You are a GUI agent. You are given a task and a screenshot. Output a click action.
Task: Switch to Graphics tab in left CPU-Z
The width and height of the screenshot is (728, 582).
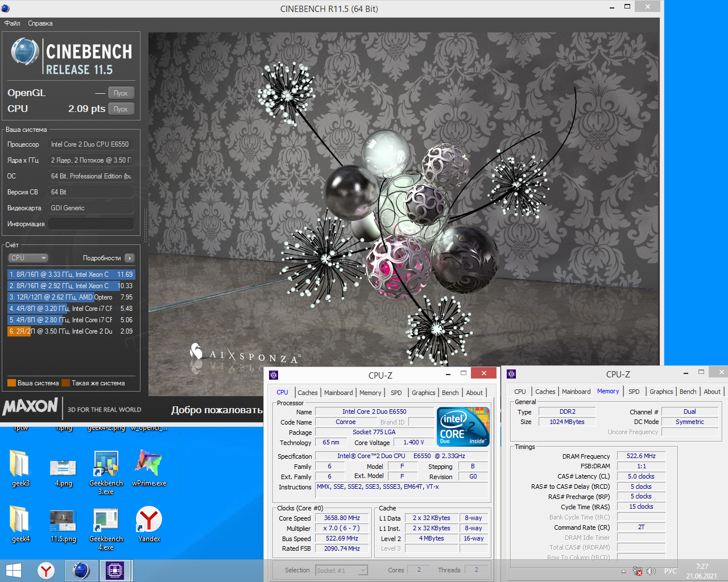(x=424, y=393)
